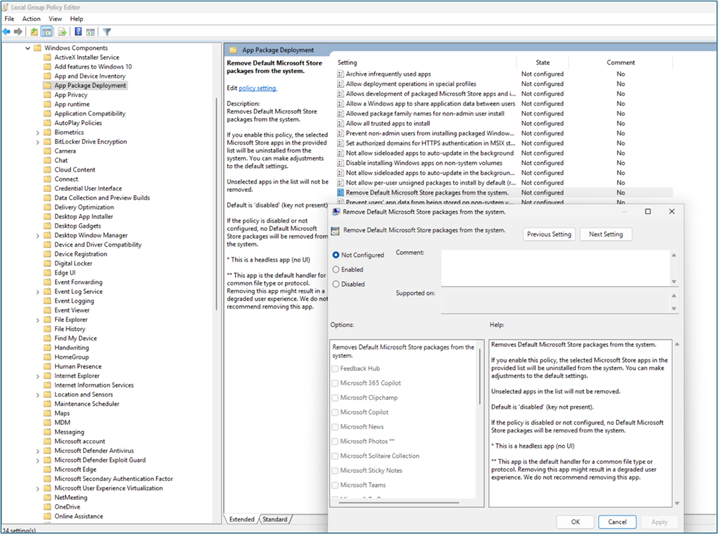Viewport: 718px width, 534px height.
Task: Select the Not Configured radio button
Action: 336,255
